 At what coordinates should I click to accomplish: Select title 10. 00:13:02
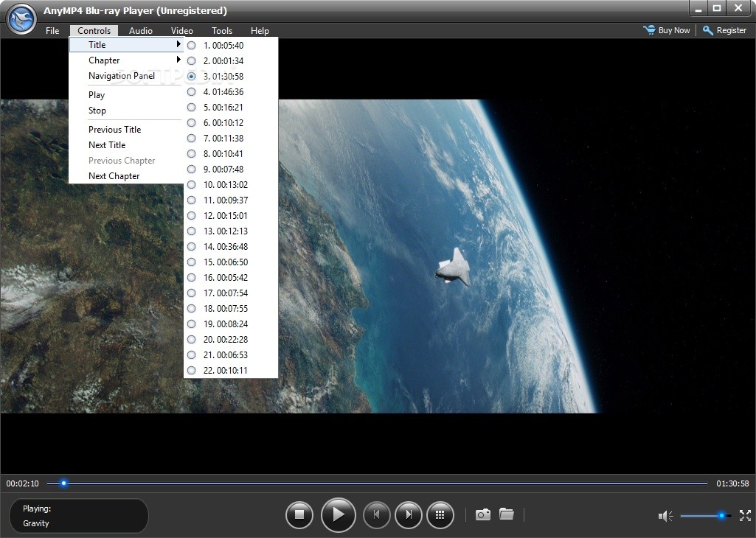pyautogui.click(x=230, y=184)
